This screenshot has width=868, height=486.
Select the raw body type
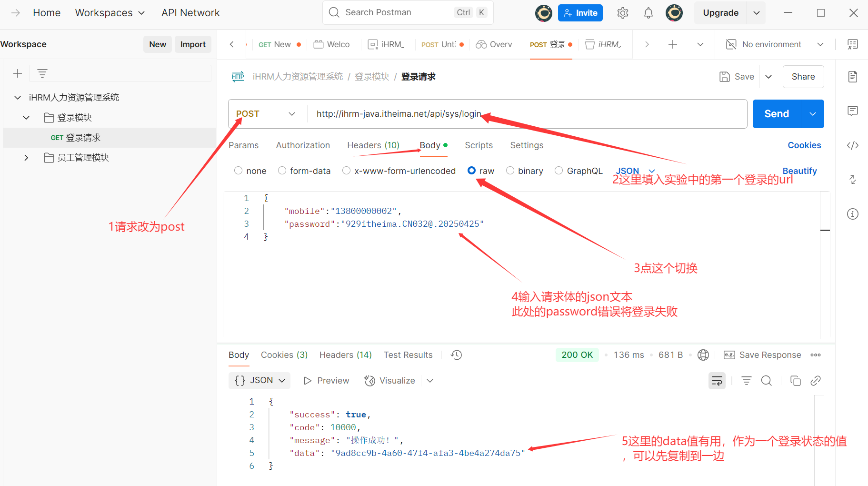[471, 171]
